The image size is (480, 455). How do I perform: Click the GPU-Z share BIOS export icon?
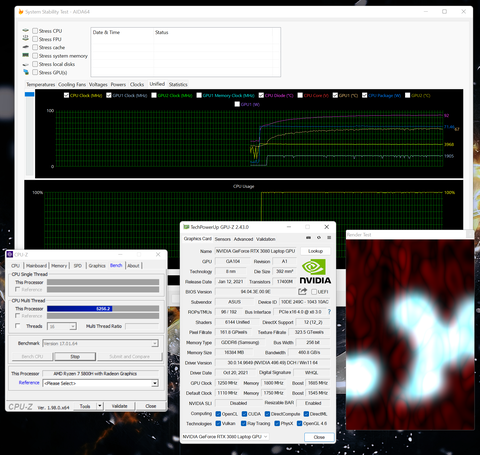tap(302, 291)
